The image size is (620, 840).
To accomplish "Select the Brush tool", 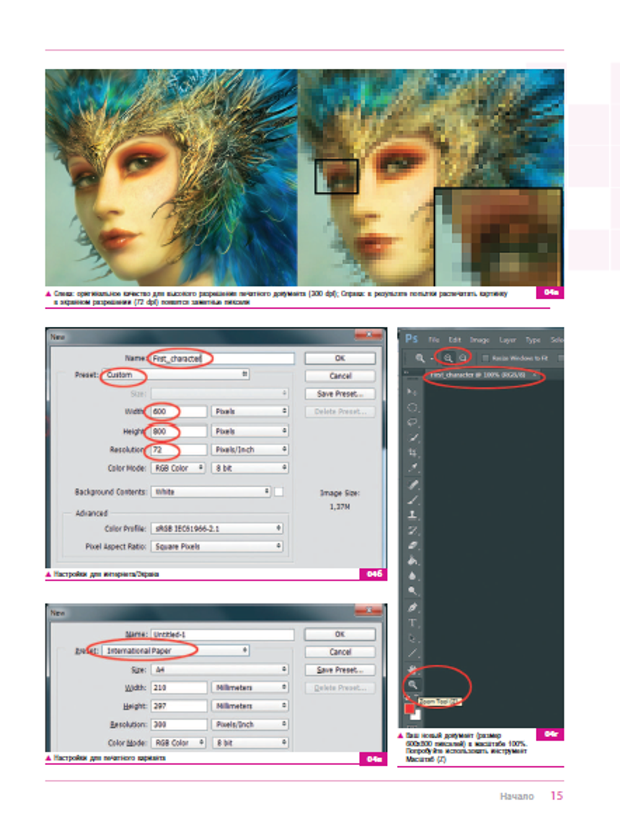I will 412,498.
